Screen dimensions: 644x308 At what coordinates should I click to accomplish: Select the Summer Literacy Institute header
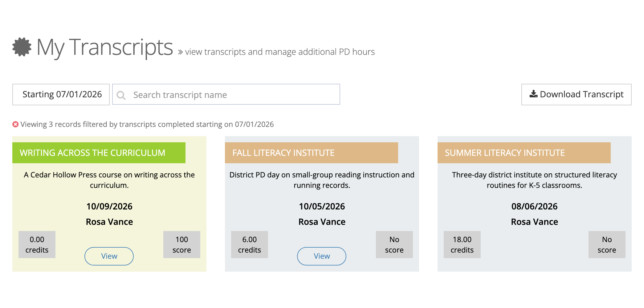pos(524,153)
